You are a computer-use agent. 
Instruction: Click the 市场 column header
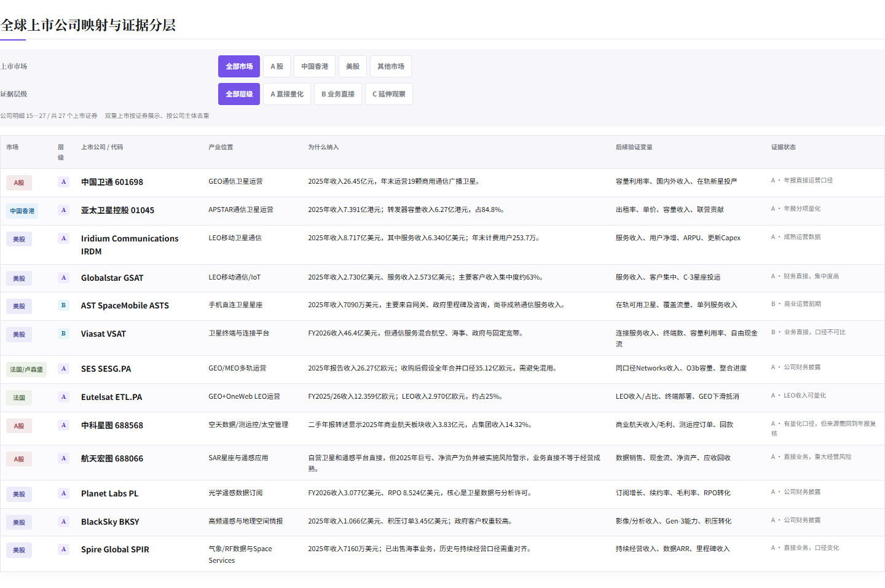point(12,147)
